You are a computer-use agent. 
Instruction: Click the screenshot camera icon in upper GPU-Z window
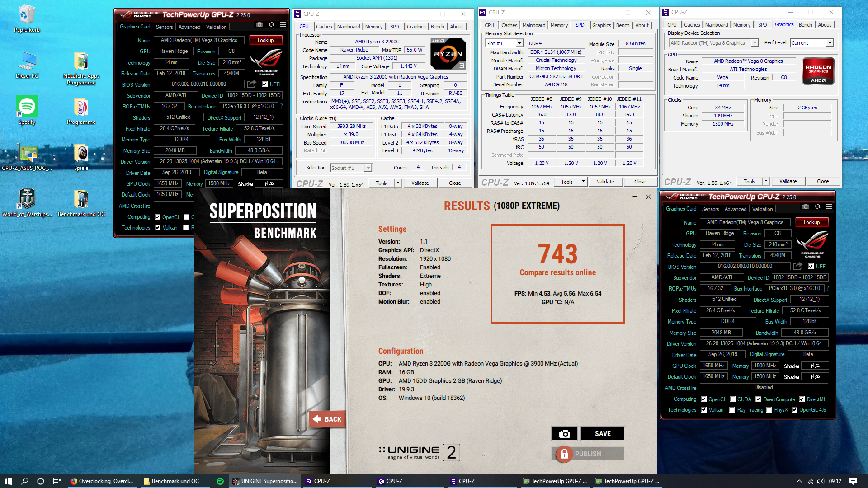[259, 25]
